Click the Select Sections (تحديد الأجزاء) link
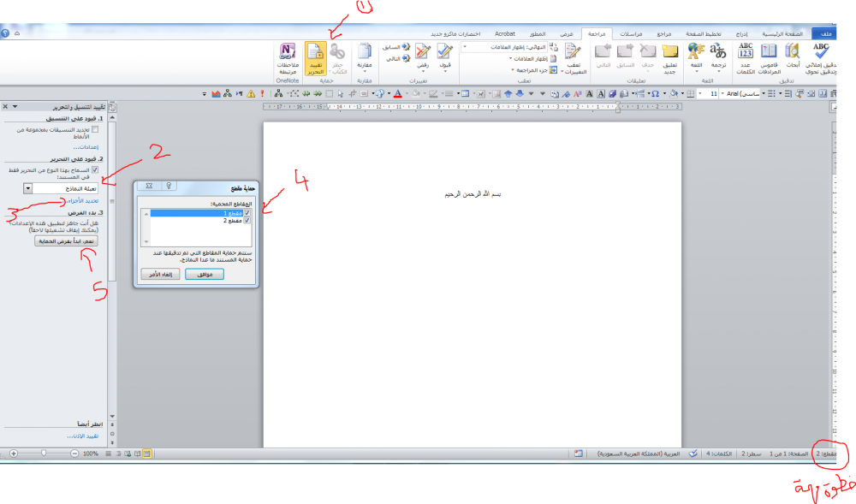This screenshot has height=504, width=856. pos(78,200)
